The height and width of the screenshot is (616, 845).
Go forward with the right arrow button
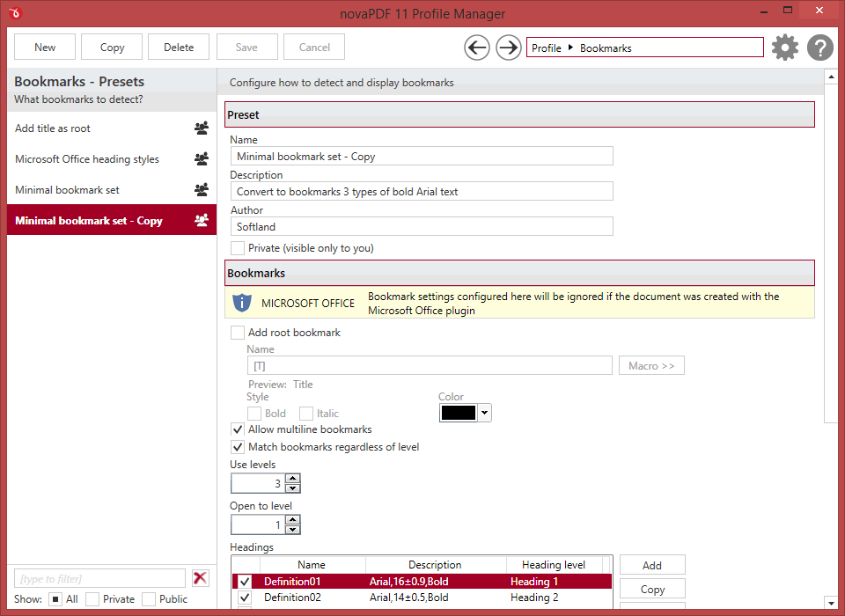[x=508, y=48]
